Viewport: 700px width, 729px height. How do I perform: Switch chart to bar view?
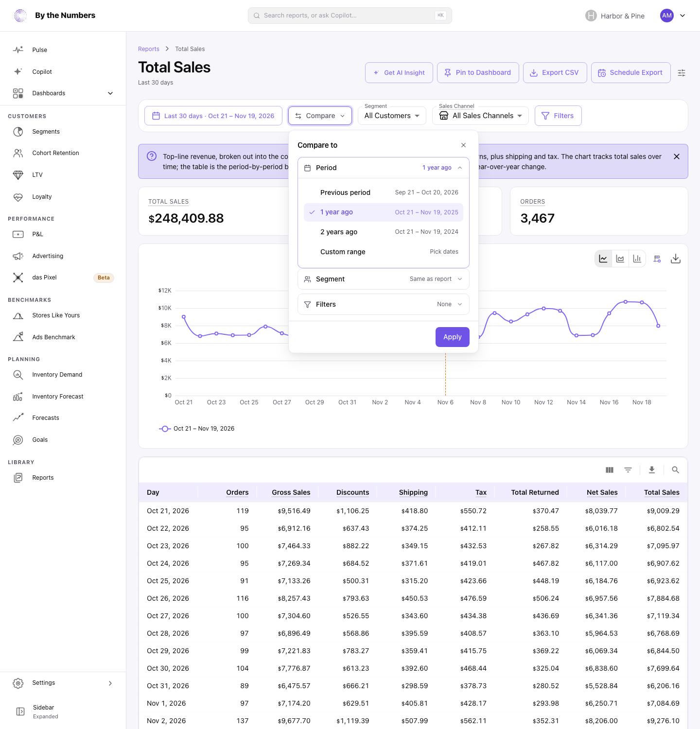click(637, 259)
